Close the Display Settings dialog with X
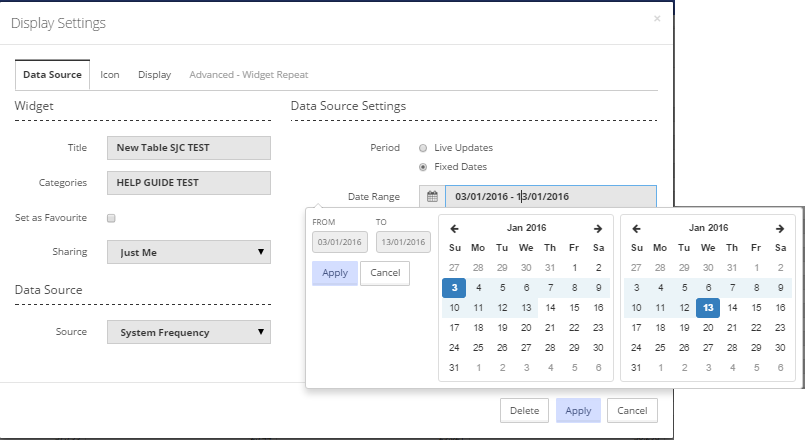 (x=657, y=18)
